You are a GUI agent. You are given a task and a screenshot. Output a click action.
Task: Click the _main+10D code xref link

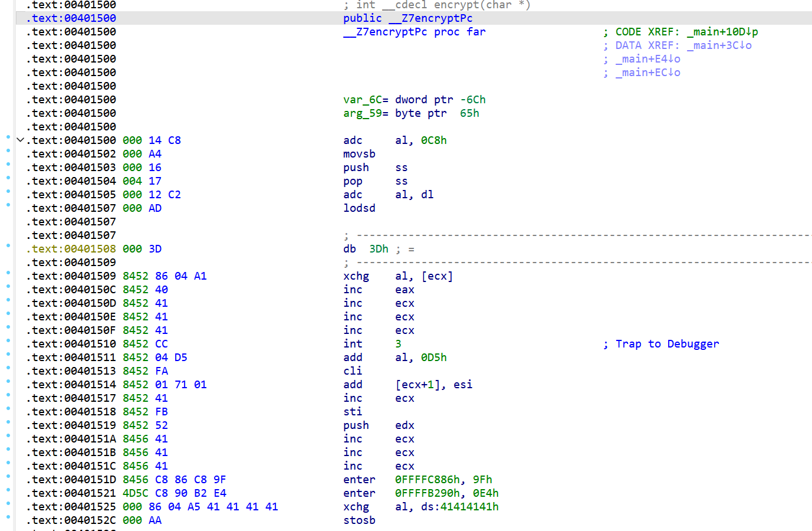click(722, 32)
